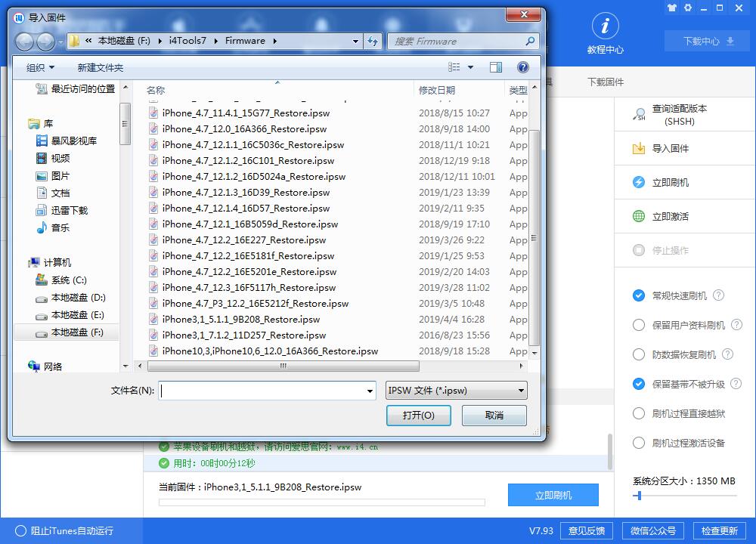
Task: Open view options dropdown arrow
Action: 470,67
